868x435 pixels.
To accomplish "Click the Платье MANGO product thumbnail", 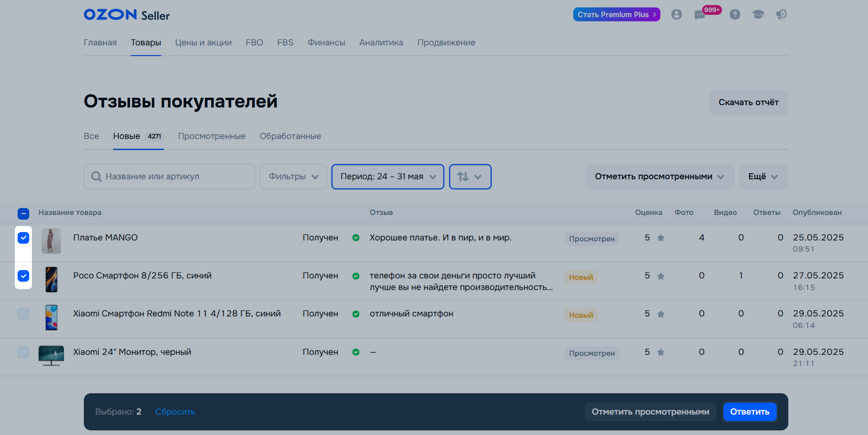I will 51,241.
